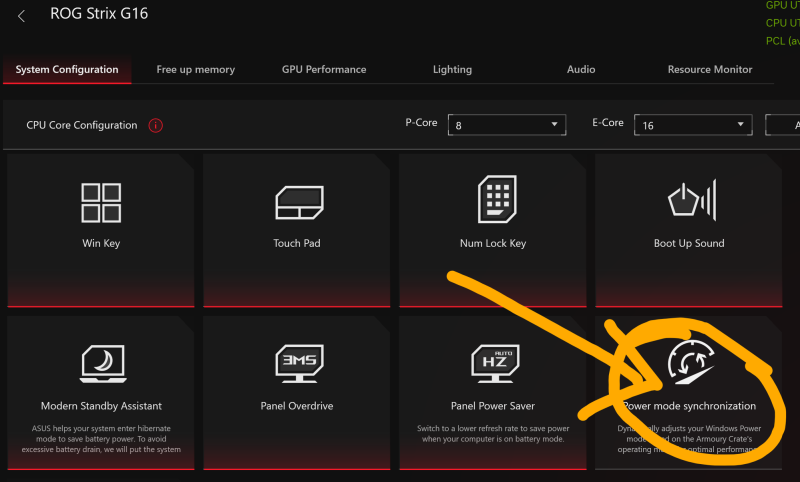Switch to the Free up memory tab
This screenshot has height=482, width=800.
[x=195, y=69]
